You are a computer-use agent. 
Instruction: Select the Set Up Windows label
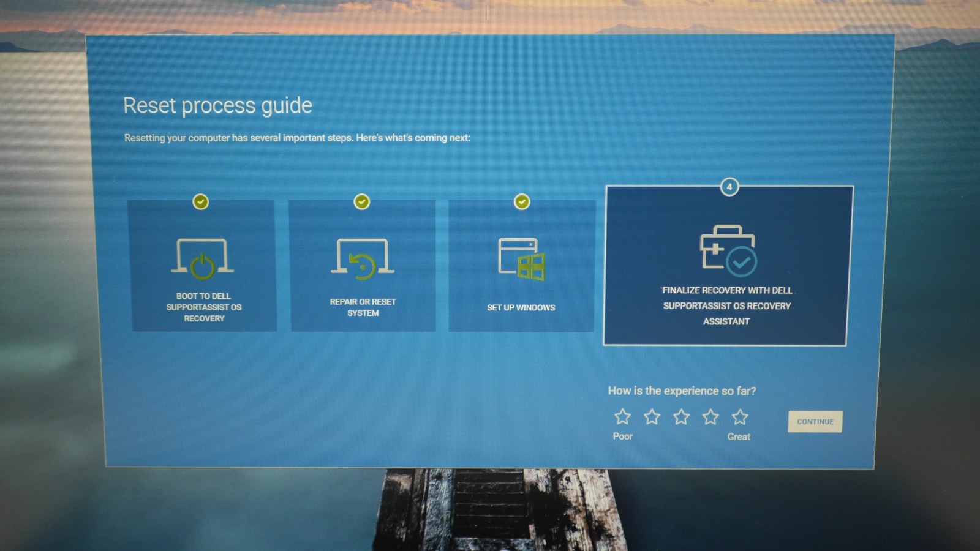pos(521,307)
